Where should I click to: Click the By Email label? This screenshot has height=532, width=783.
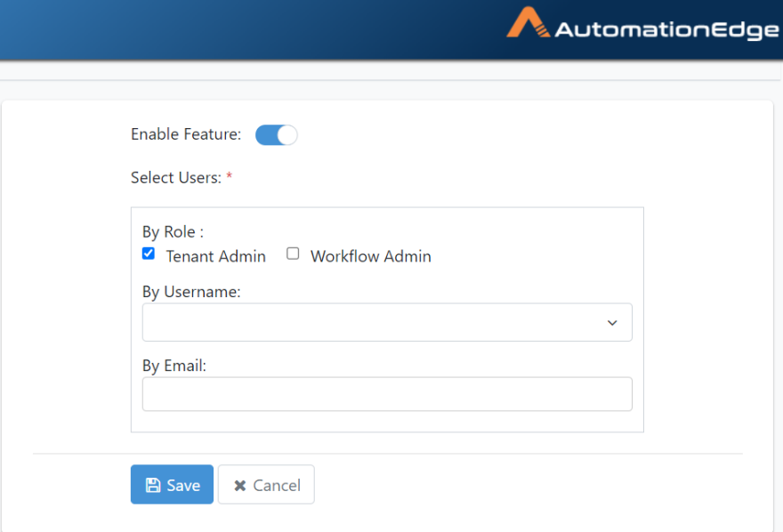coord(174,366)
